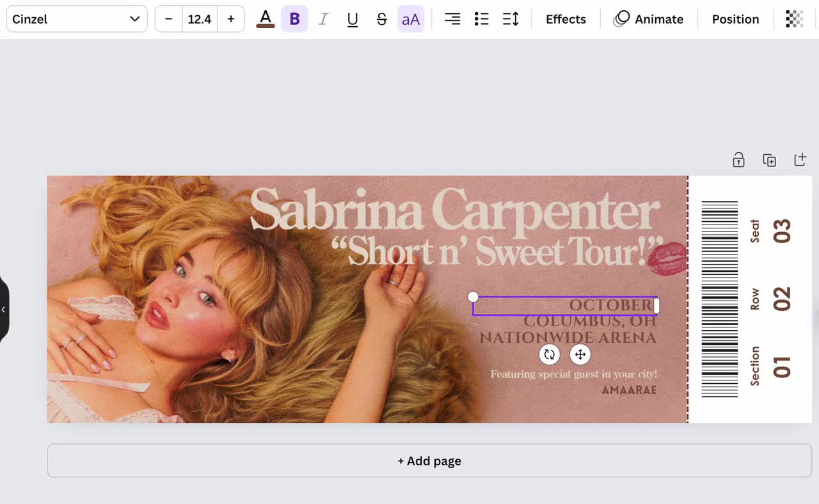The image size is (819, 504).
Task: Select the section number "01"
Action: tap(782, 367)
